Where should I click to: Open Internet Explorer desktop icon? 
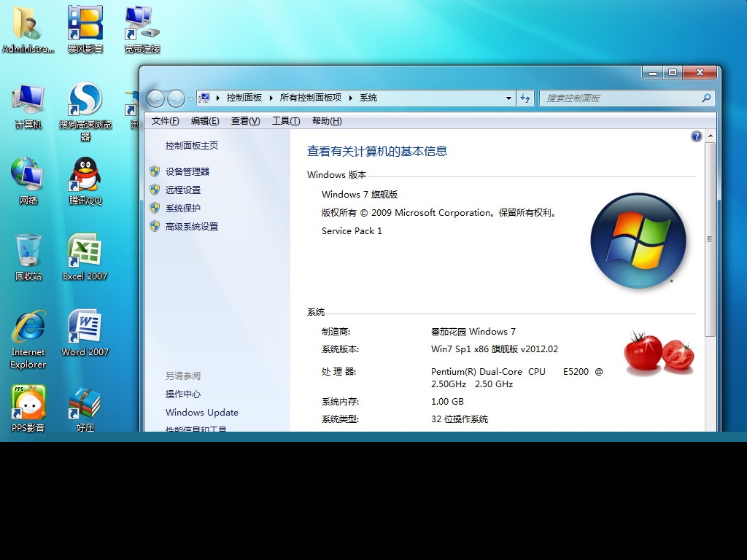pos(28,340)
